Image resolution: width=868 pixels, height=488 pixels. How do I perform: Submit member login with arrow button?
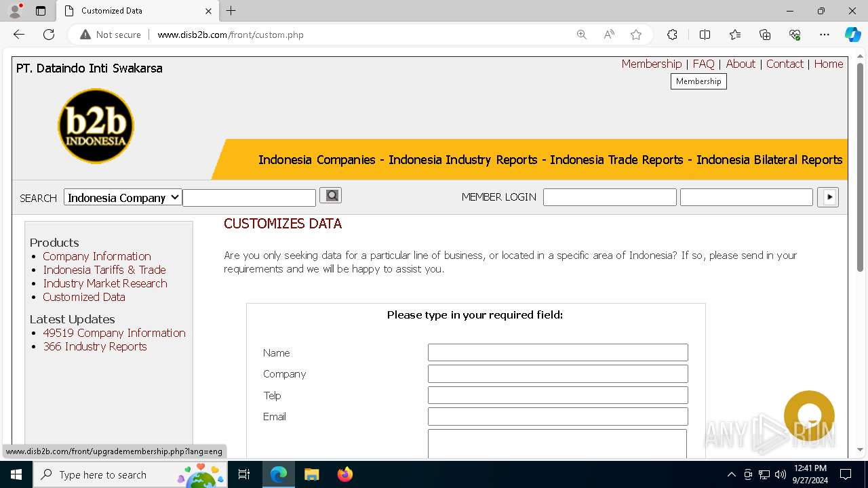(828, 197)
